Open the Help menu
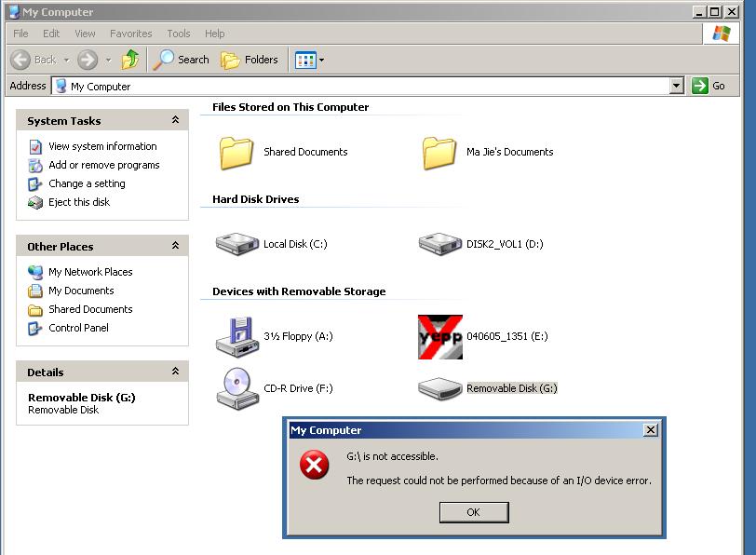The width and height of the screenshot is (756, 555). point(214,34)
